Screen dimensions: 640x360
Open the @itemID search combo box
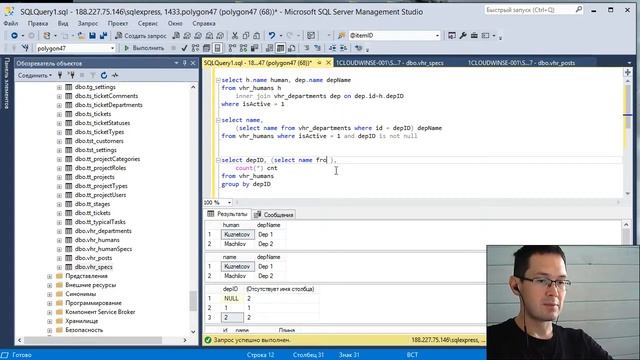coord(437,36)
